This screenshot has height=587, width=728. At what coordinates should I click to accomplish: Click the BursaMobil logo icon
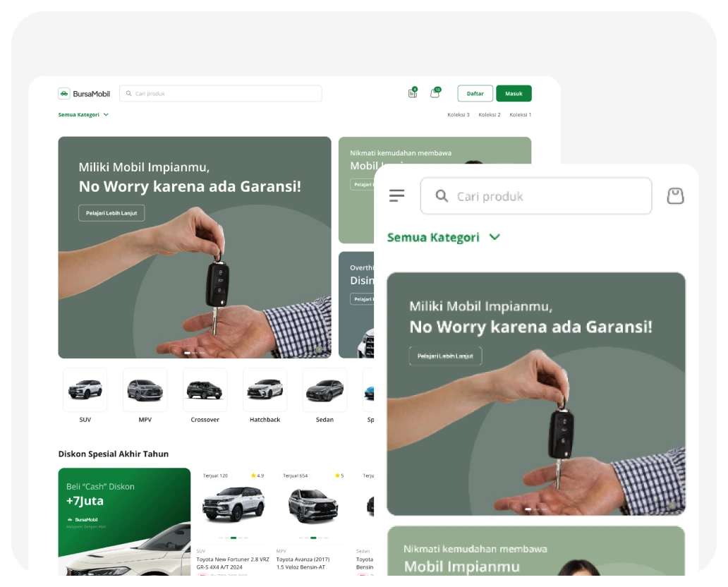(x=64, y=93)
